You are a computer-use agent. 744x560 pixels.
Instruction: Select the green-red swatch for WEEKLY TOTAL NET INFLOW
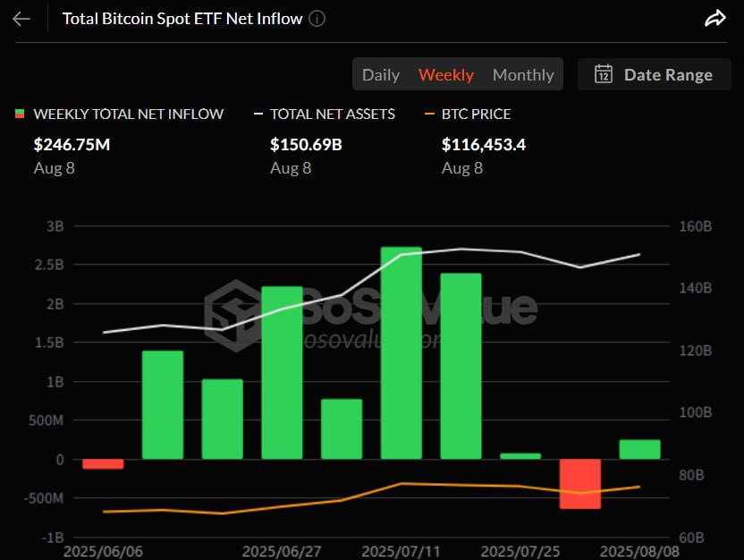click(20, 114)
